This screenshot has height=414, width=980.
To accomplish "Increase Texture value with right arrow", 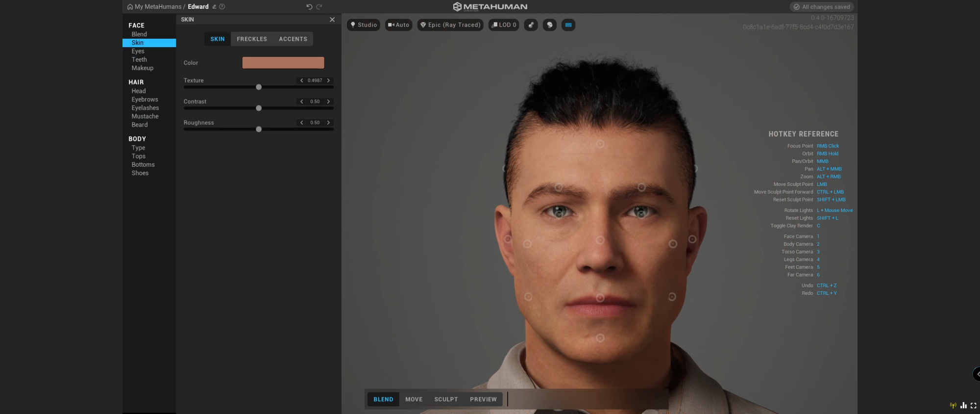I will (328, 80).
